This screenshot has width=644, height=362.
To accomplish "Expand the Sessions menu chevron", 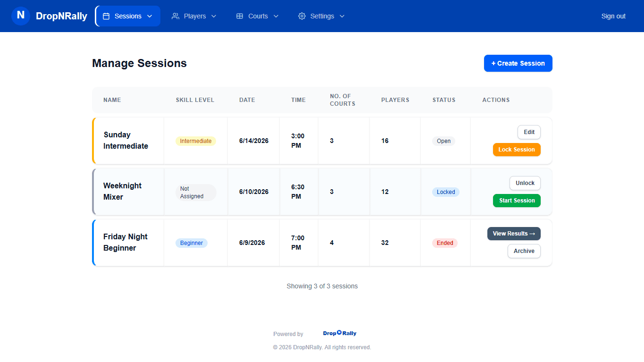I will (x=150, y=16).
